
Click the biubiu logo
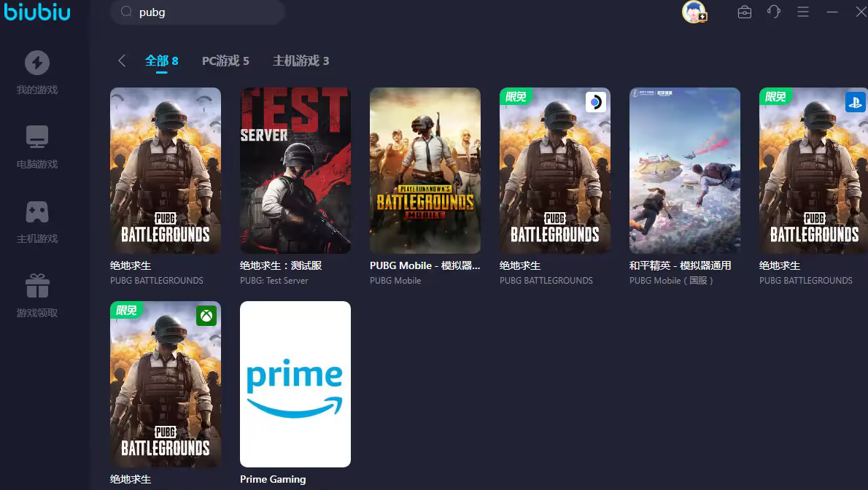pos(37,11)
